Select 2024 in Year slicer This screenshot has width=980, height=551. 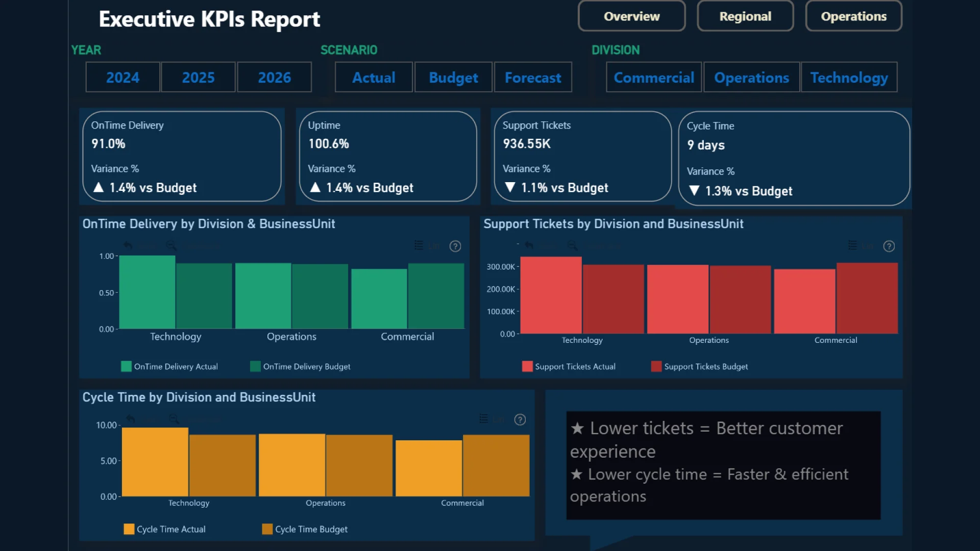[x=122, y=78]
